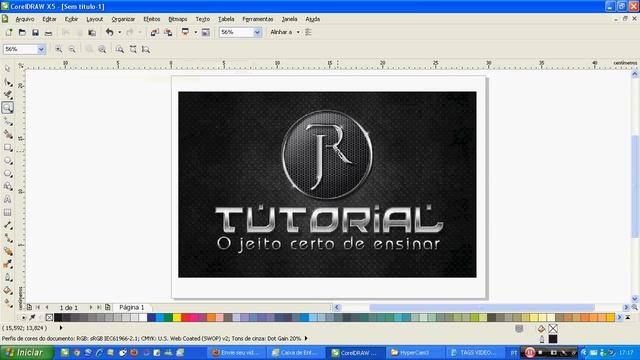
Task: Click the Print icon in standard toolbar
Action: 49,32
